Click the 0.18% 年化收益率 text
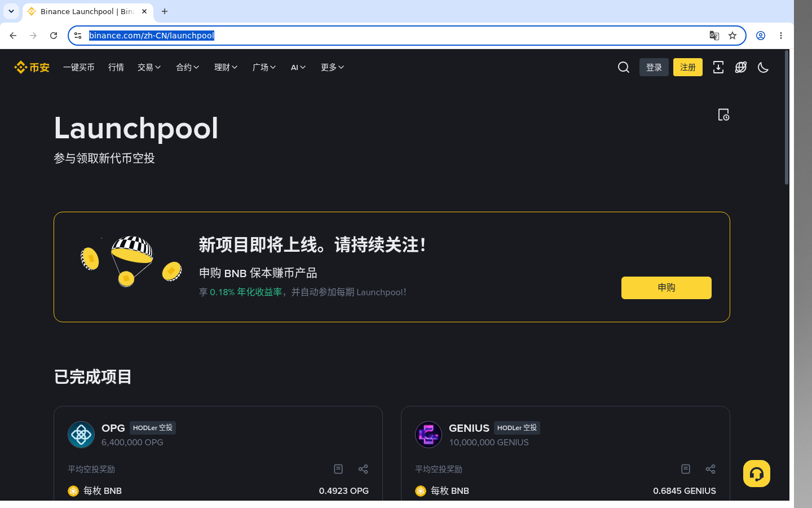812x508 pixels. [x=246, y=292]
